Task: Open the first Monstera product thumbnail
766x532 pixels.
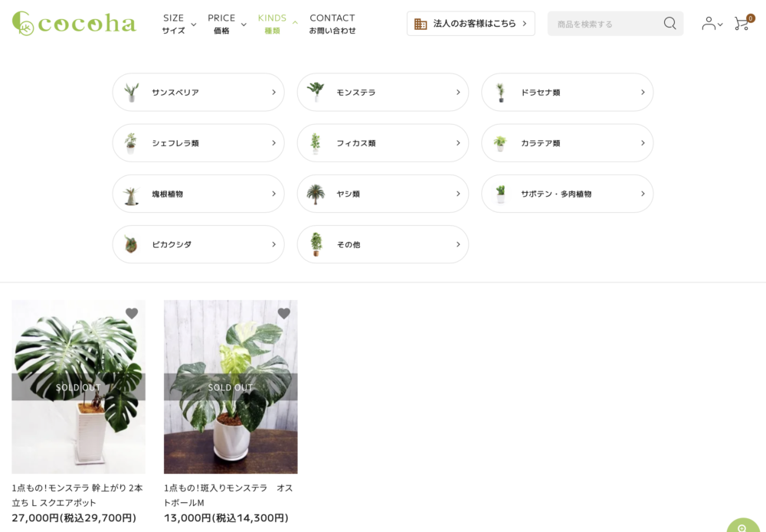Action: [78, 387]
